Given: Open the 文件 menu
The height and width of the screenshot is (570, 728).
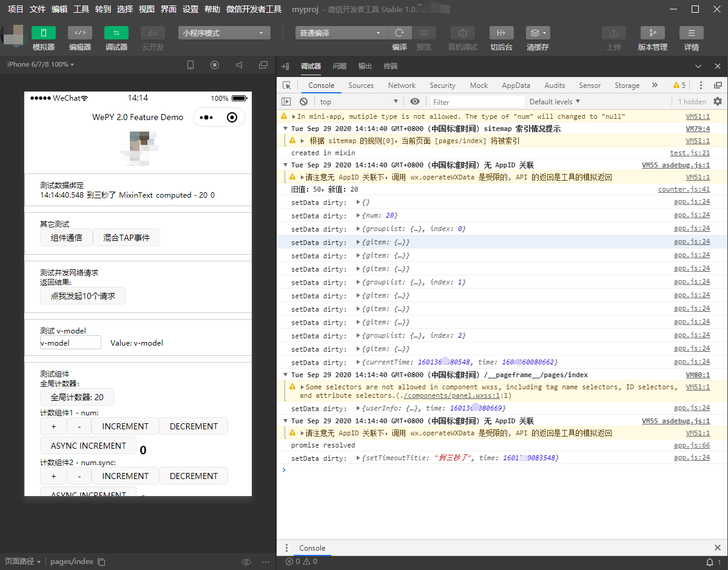Looking at the screenshot, I should (38, 9).
